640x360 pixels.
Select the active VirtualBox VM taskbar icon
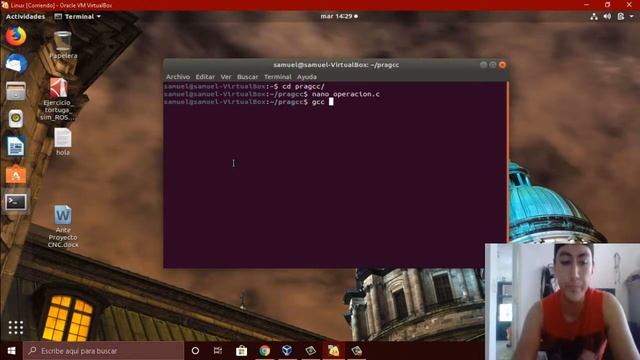333,351
